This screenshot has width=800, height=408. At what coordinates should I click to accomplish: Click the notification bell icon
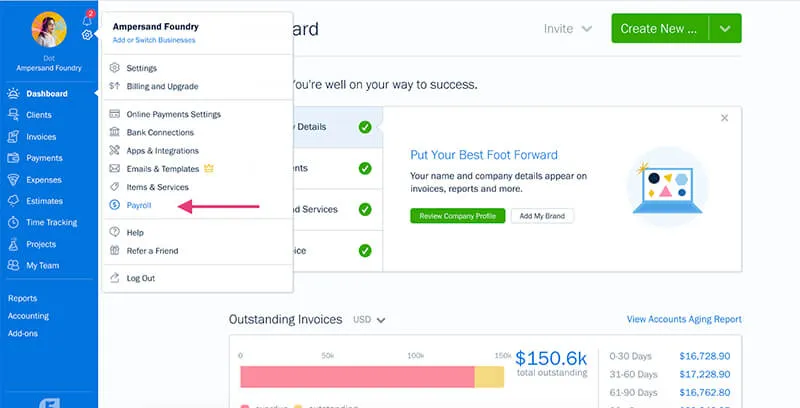87,19
